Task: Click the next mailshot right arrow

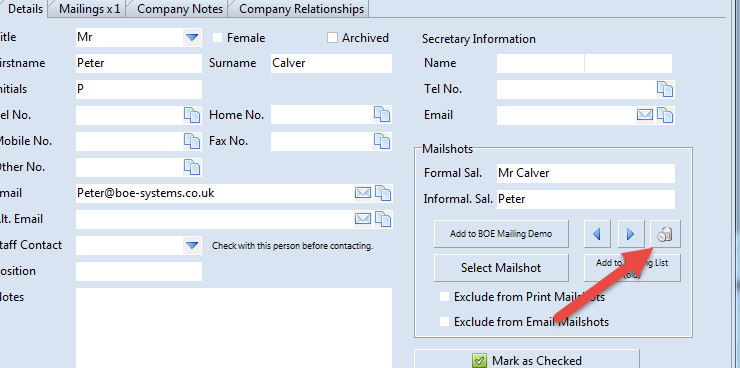Action: [631, 234]
